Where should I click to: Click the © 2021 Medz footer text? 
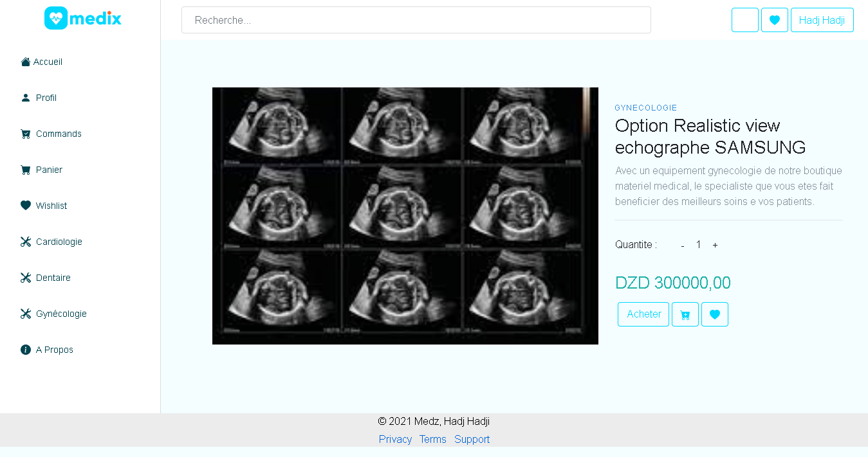point(434,422)
